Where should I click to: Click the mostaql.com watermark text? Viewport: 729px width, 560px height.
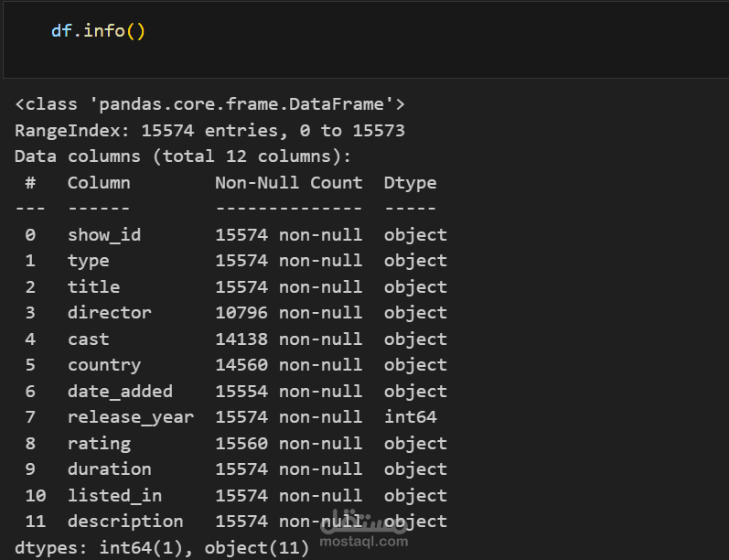coord(366,542)
